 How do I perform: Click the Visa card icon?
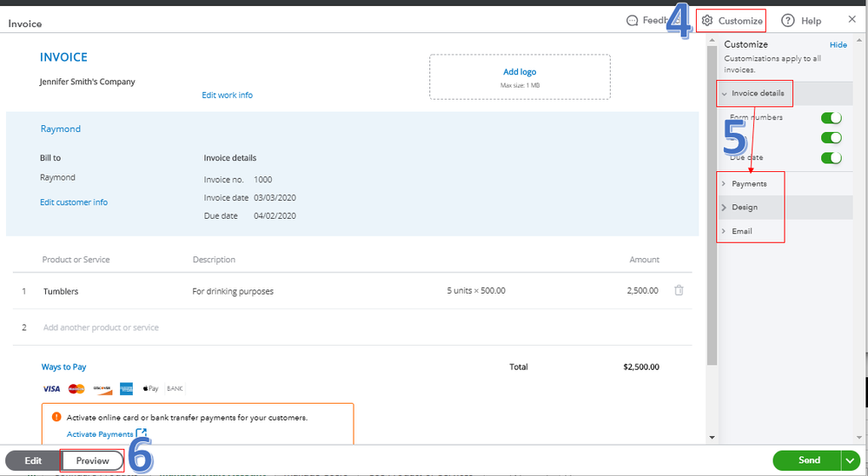click(51, 388)
